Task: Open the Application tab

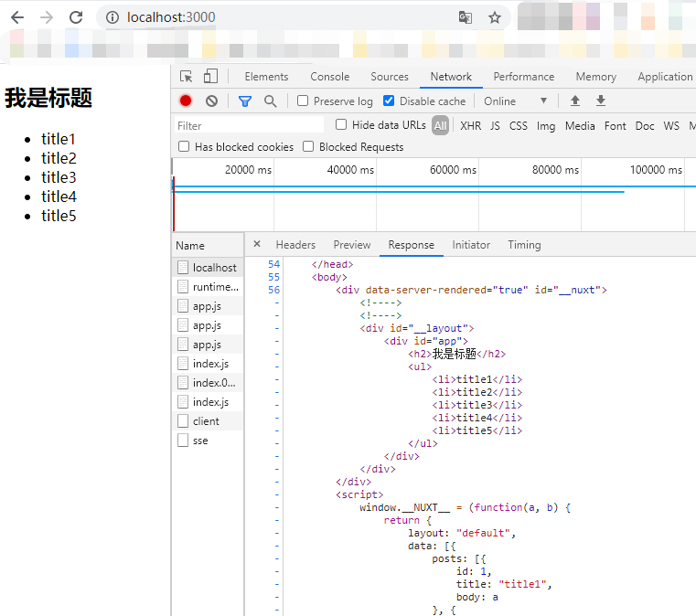Action: pyautogui.click(x=665, y=77)
